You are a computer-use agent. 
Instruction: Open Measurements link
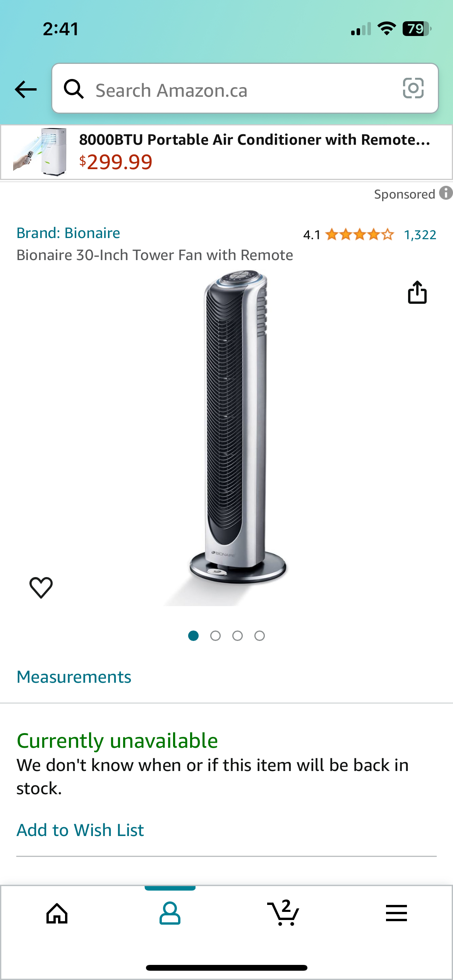click(74, 677)
